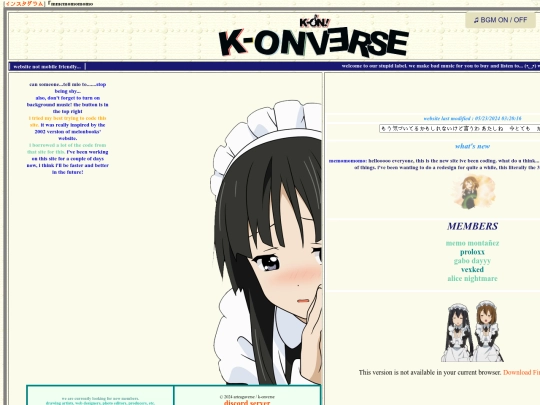This screenshot has width=540, height=405.
Task: Open the インスタグラム link at top
Action: click(x=24, y=3)
